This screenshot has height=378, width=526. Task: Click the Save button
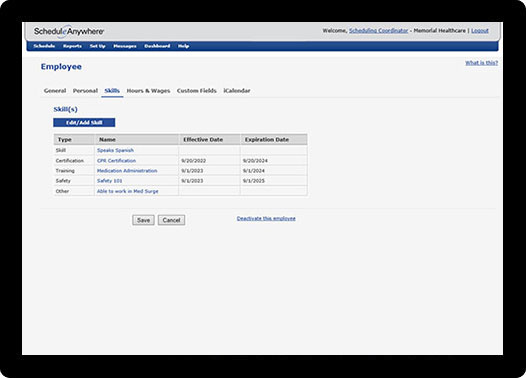click(x=143, y=220)
